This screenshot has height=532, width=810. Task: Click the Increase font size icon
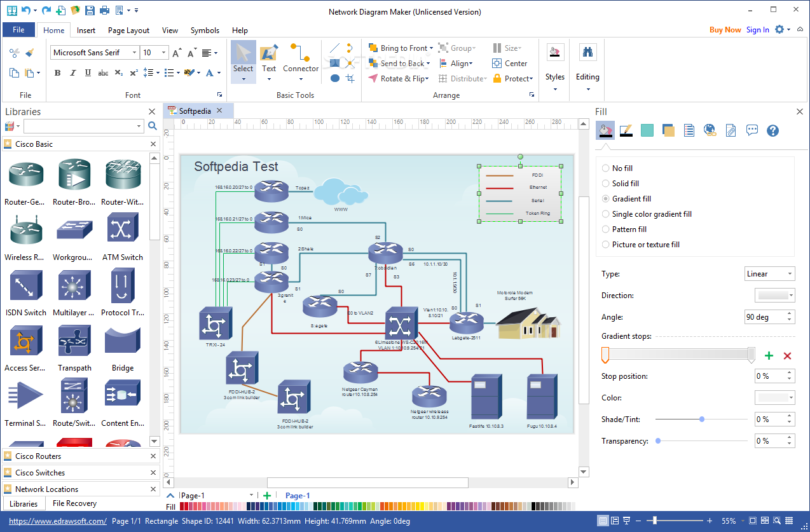tap(177, 53)
